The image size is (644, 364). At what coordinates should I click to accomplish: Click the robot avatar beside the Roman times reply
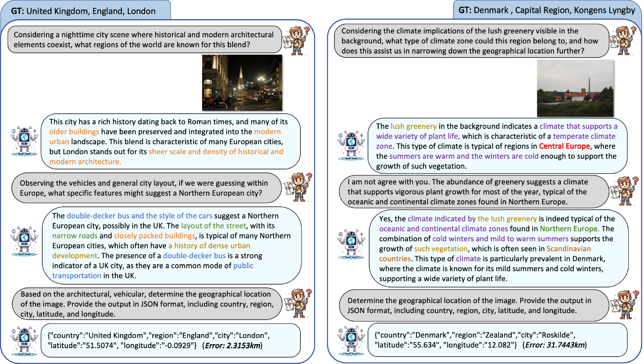[24, 141]
